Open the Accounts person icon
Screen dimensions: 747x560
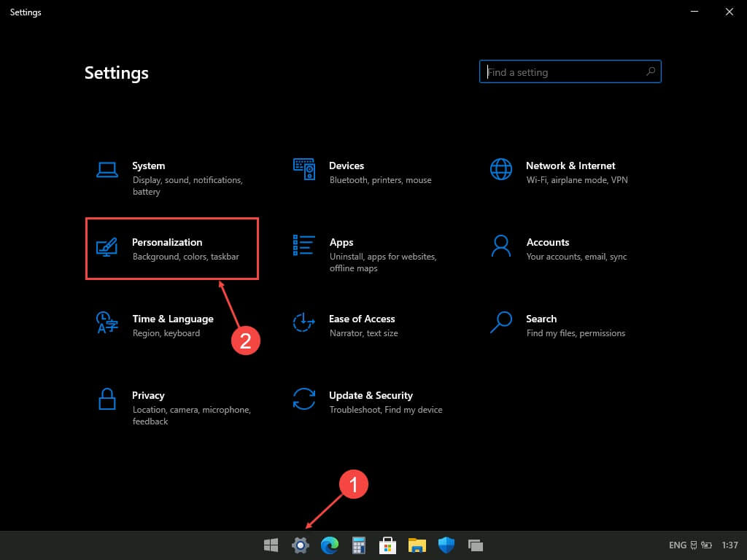pos(501,246)
